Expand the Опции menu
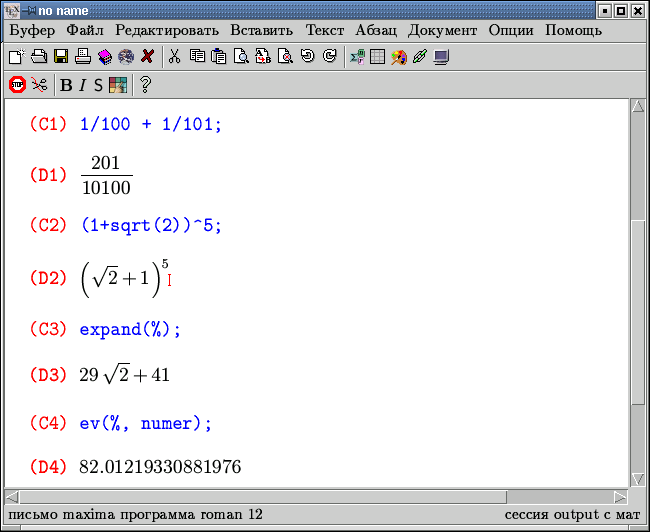 click(512, 30)
